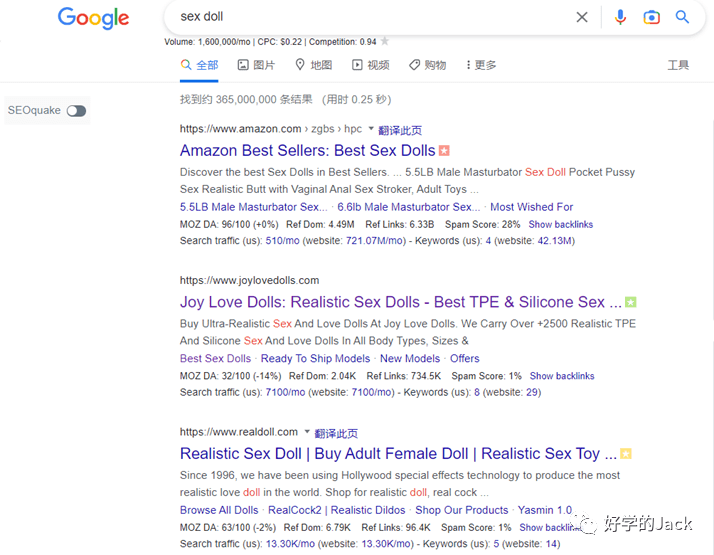The width and height of the screenshot is (714, 555).
Task: Open the 工具 options
Action: point(678,65)
